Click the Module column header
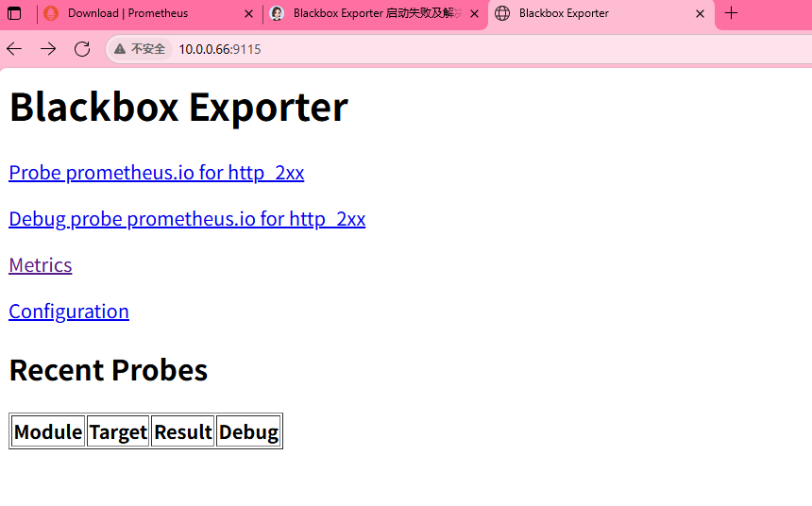812x506 pixels. 48,431
